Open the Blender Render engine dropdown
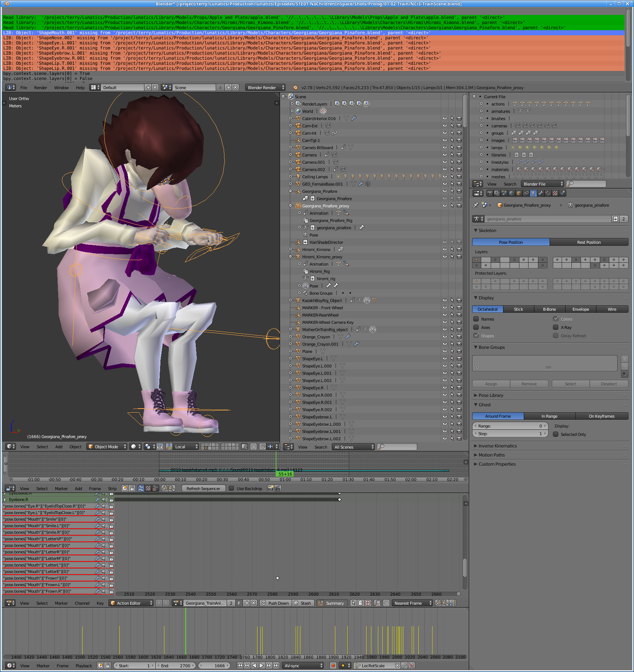This screenshot has width=634, height=672. (265, 88)
